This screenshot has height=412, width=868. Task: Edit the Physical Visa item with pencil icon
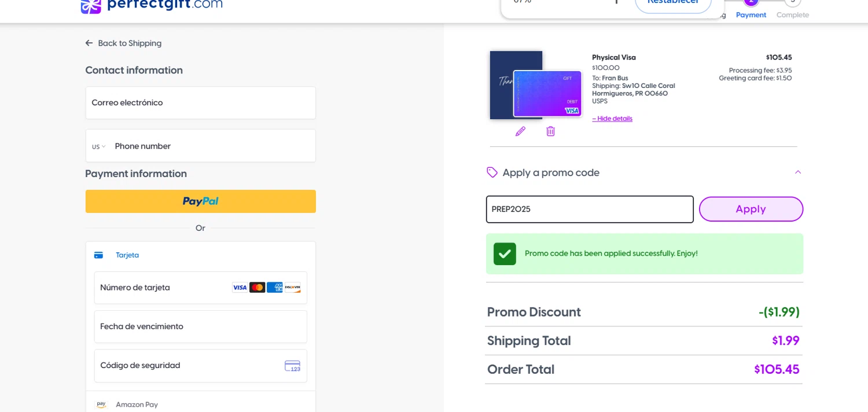[x=520, y=131]
